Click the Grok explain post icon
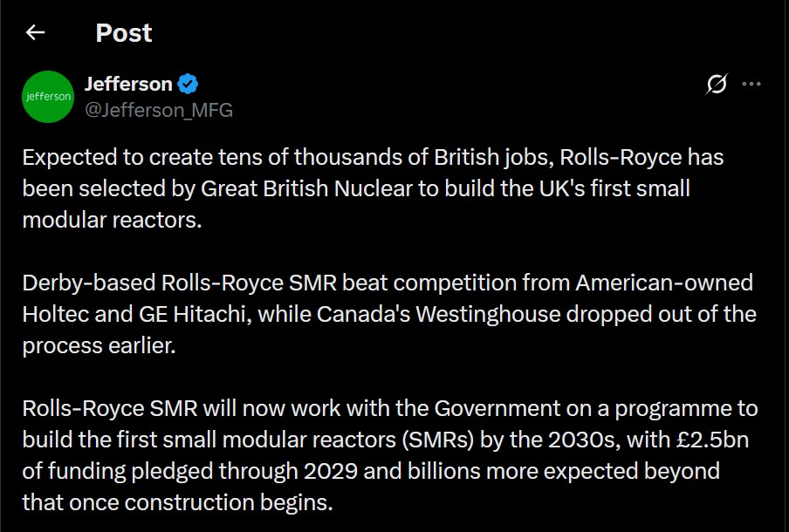Image resolution: width=789 pixels, height=532 pixels. [716, 85]
